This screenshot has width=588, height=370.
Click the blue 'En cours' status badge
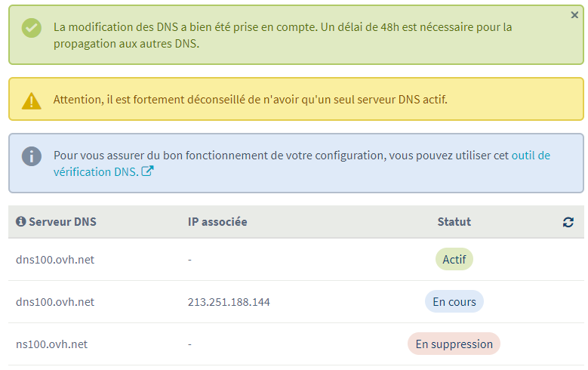click(x=454, y=302)
